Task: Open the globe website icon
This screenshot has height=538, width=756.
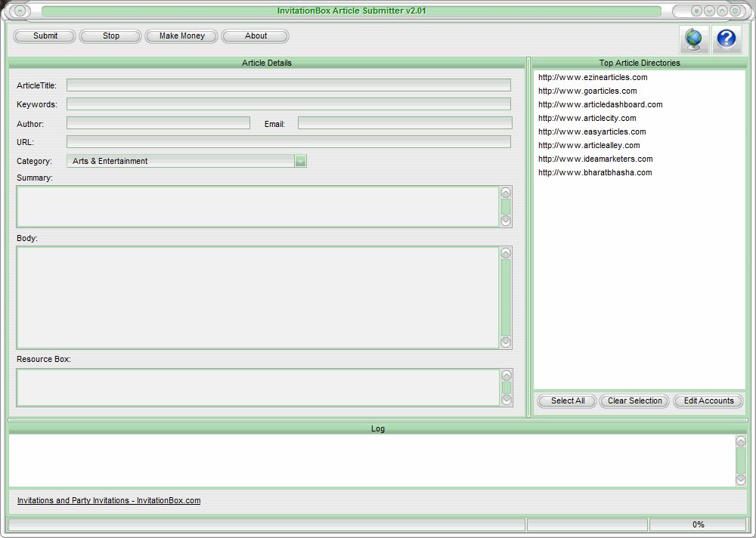Action: tap(694, 39)
